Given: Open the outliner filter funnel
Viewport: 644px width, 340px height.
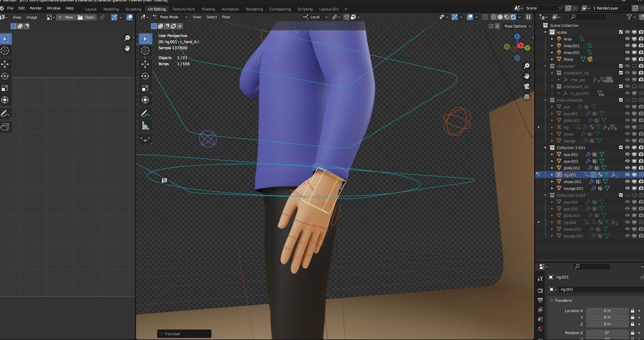Looking at the screenshot, I should (629, 17).
